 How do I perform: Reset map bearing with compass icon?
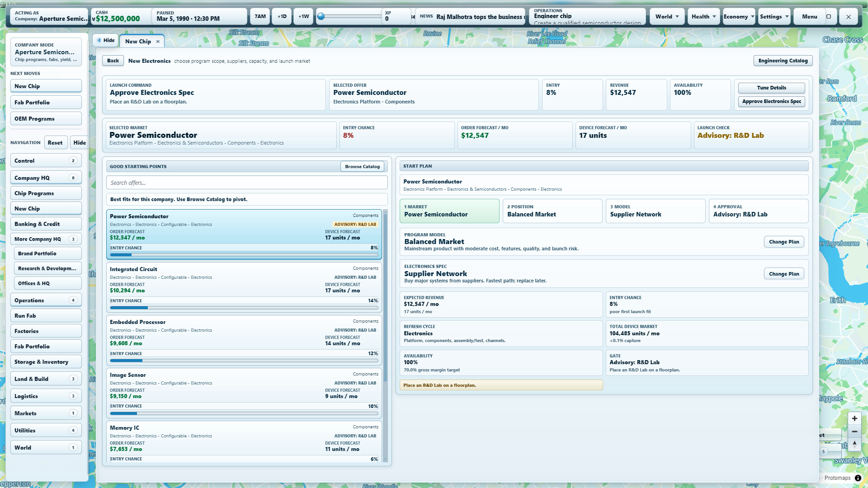pyautogui.click(x=854, y=444)
